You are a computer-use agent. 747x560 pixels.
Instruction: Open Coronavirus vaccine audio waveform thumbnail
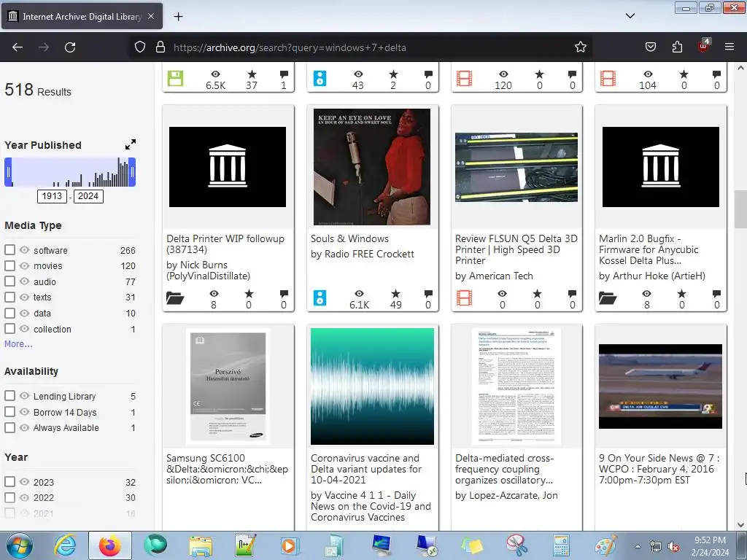click(x=372, y=386)
